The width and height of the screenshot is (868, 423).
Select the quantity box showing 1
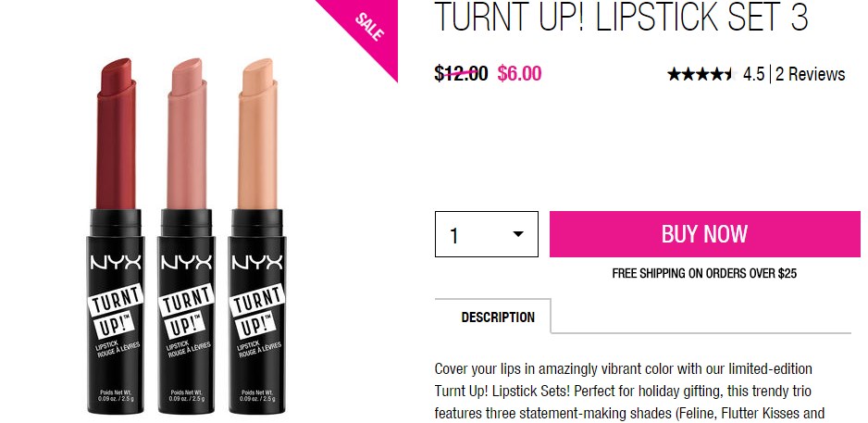[x=487, y=234]
